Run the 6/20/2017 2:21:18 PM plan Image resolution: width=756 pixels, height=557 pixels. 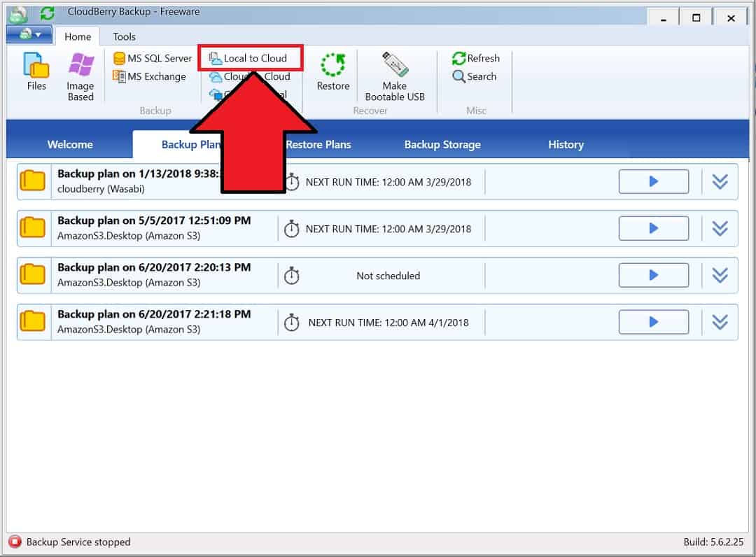click(x=653, y=322)
